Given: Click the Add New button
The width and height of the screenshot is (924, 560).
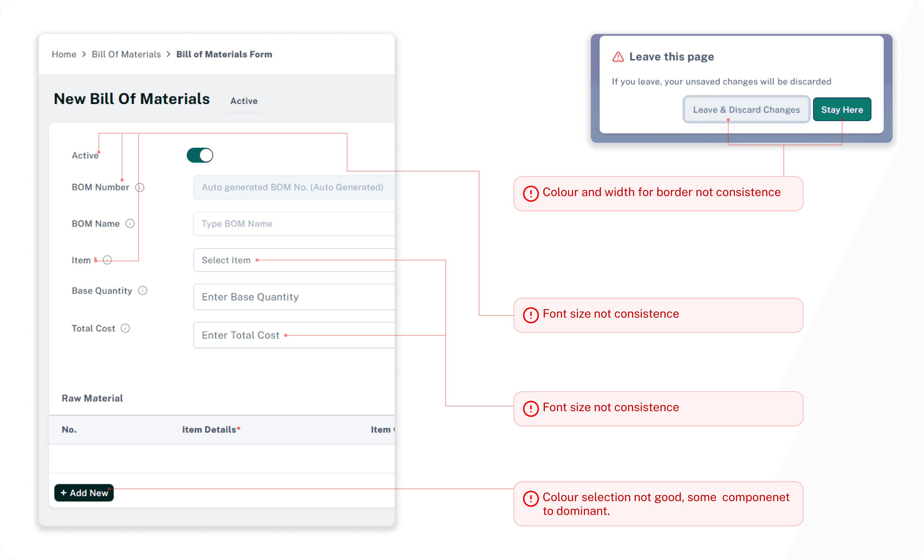Looking at the screenshot, I should (84, 493).
